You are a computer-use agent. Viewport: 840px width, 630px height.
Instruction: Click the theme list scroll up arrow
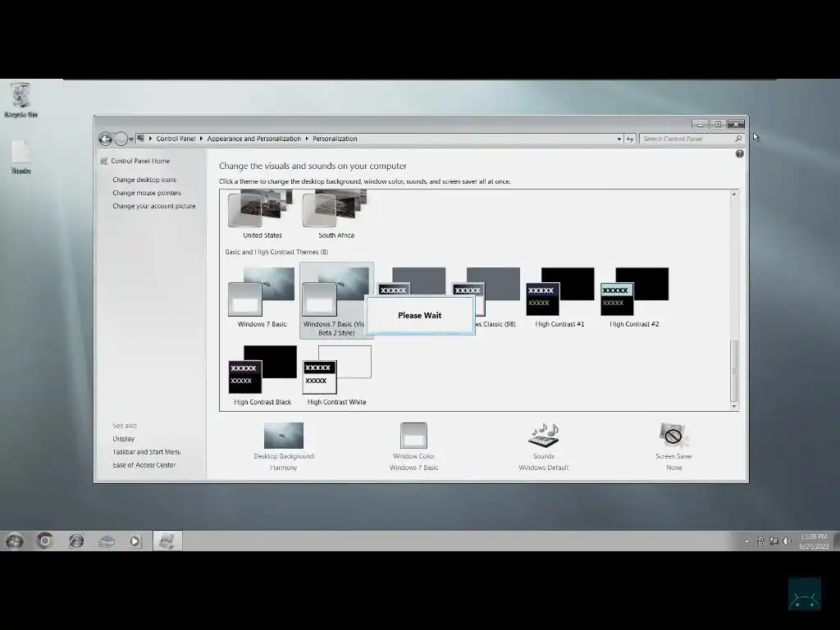click(734, 194)
